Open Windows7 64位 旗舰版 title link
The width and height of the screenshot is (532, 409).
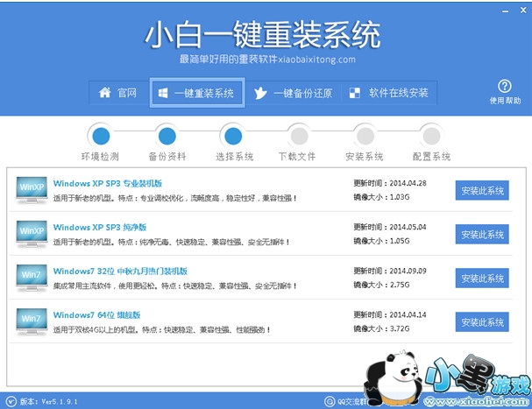click(x=96, y=315)
